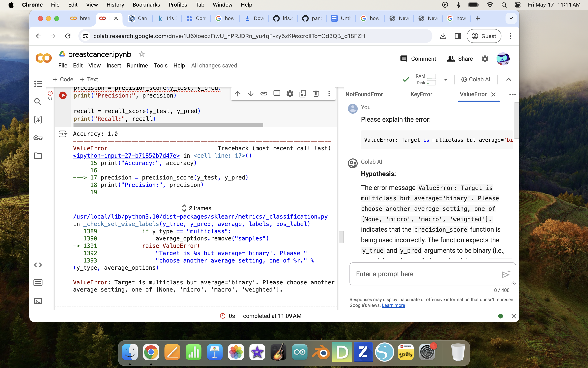Open more cell actions menu
588x368 pixels.
click(x=329, y=94)
